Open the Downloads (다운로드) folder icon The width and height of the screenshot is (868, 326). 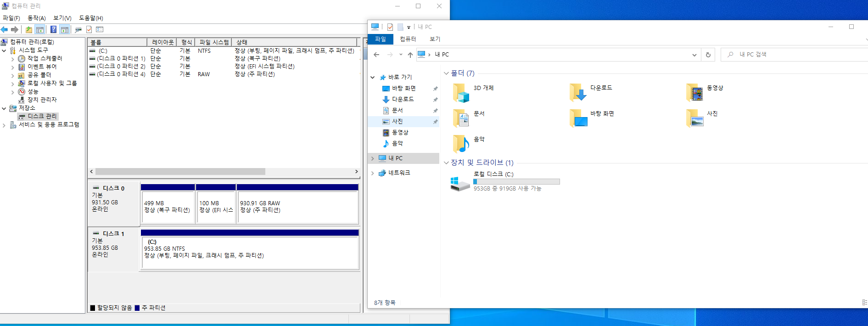(578, 92)
